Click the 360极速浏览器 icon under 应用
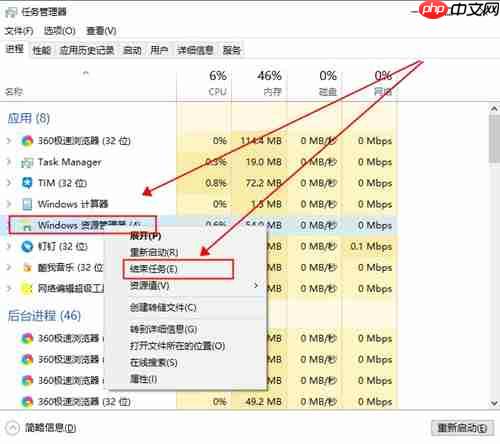This screenshot has height=444, width=500. [27, 141]
